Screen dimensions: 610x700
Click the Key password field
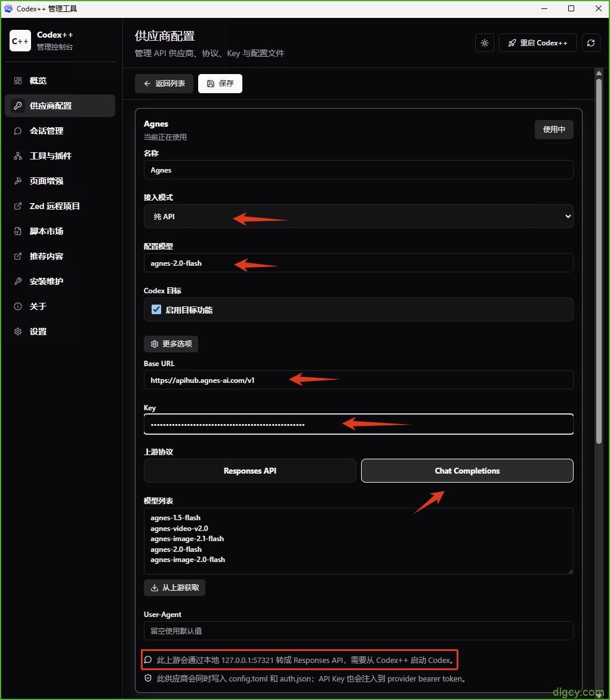358,424
